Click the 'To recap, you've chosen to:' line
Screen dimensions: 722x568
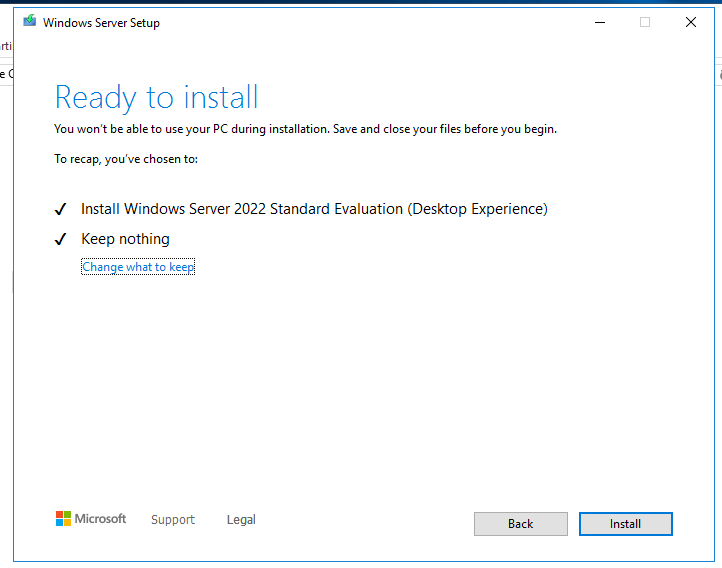coord(126,159)
